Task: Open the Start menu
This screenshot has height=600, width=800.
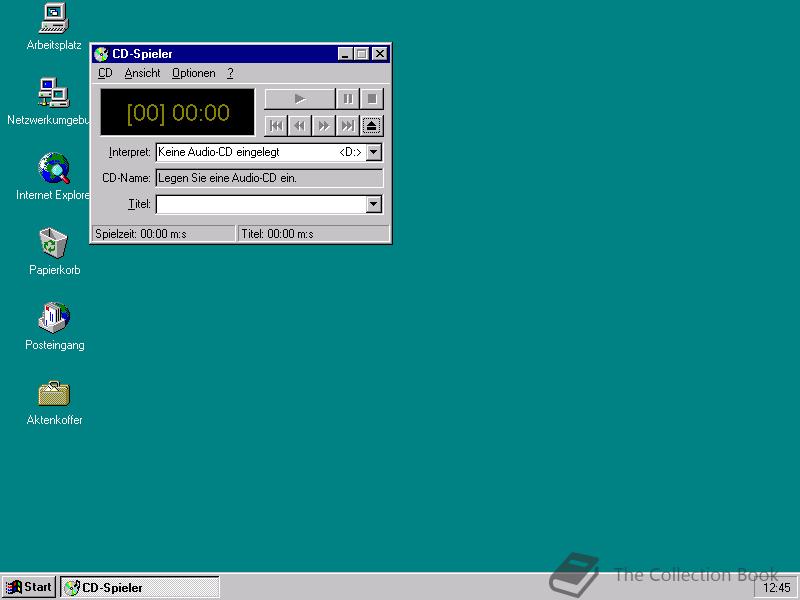Action: click(x=29, y=587)
